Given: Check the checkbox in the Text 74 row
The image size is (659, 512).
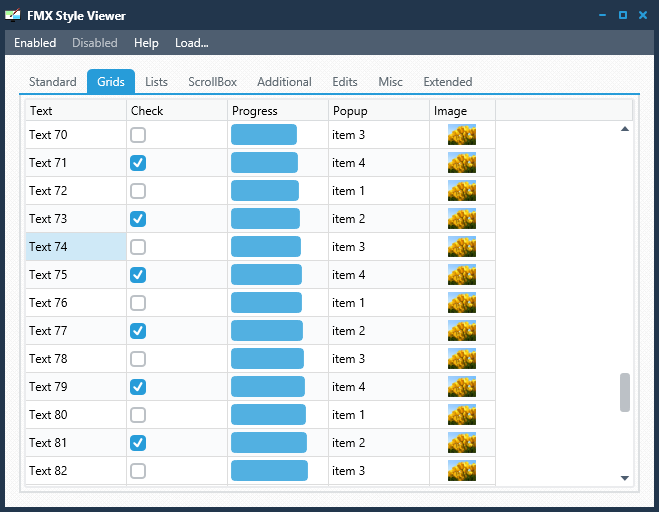Looking at the screenshot, I should (x=138, y=247).
